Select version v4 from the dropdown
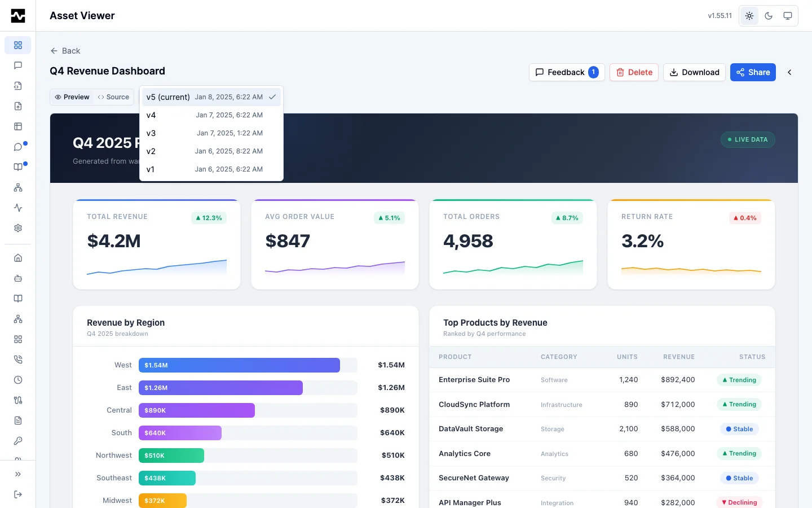The image size is (812, 508). pyautogui.click(x=211, y=115)
